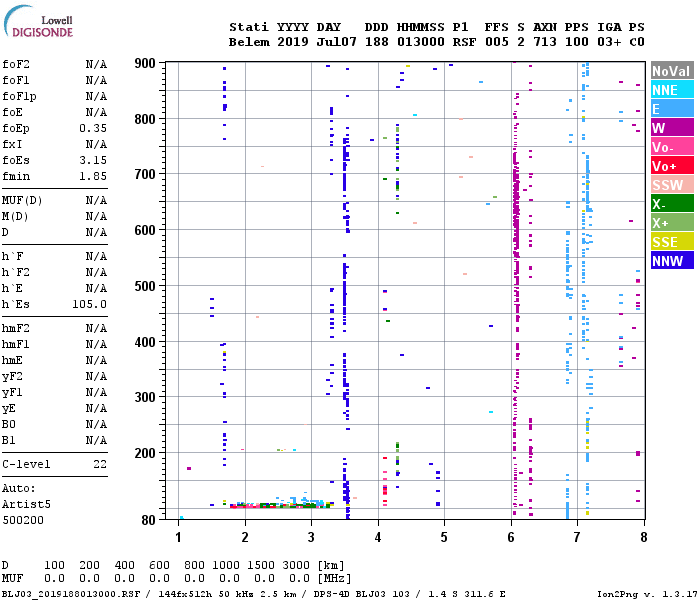The width and height of the screenshot is (700, 600).
Task: Select the SSW legend swatch
Action: [x=672, y=185]
